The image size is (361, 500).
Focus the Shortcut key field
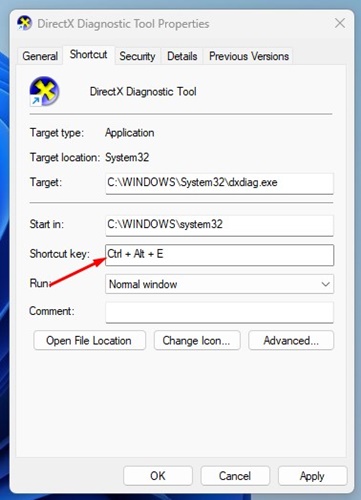(219, 255)
